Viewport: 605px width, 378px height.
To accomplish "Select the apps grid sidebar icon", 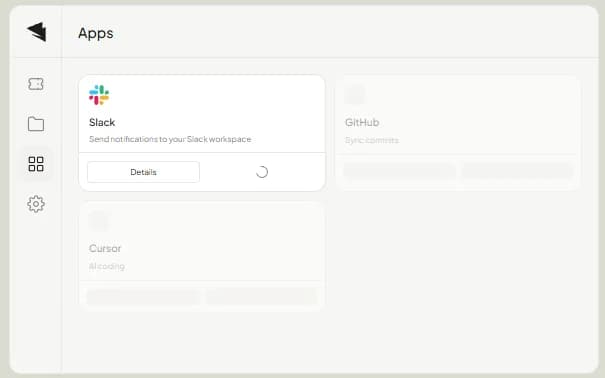I will [x=36, y=164].
